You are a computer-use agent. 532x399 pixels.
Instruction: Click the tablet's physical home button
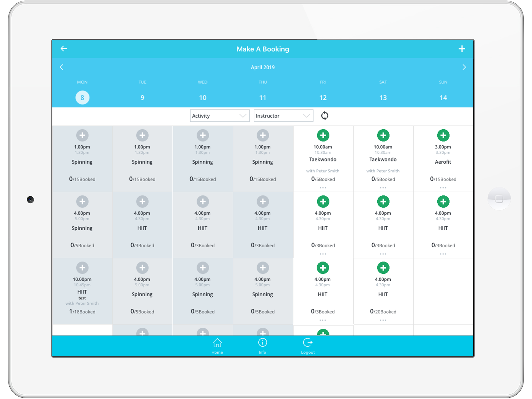(x=499, y=199)
